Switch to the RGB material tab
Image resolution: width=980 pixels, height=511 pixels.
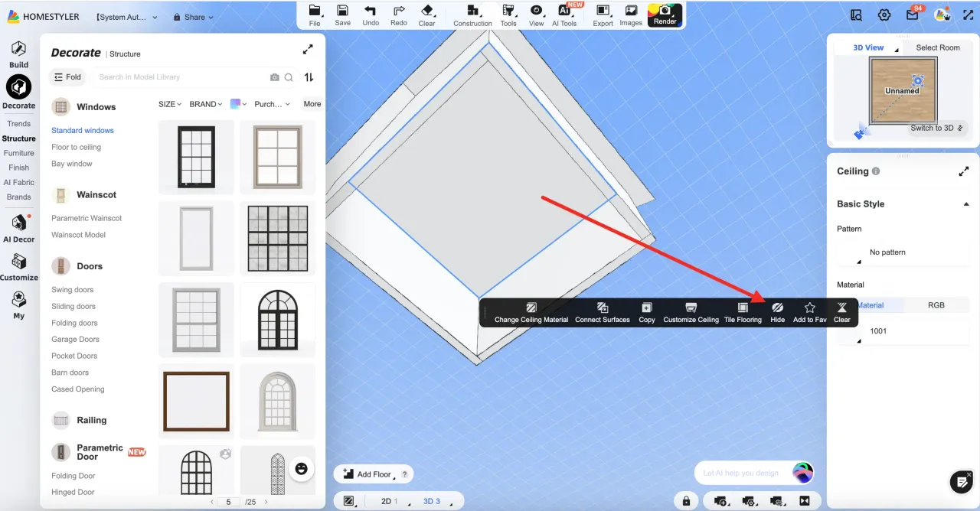tap(936, 305)
